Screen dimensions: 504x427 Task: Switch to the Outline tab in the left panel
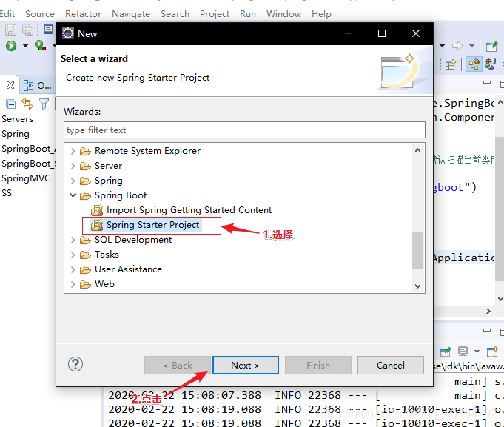pos(37,86)
